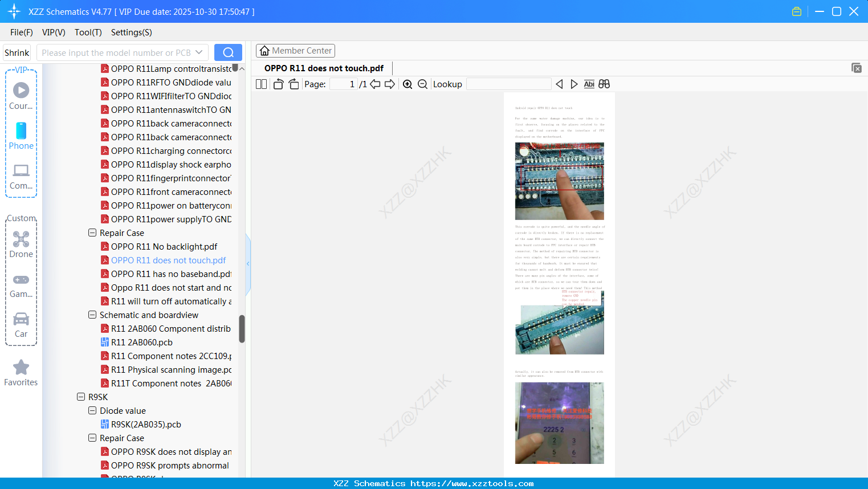
Task: Click the board file icon beside R9SK(2AB035).pcb
Action: (105, 425)
